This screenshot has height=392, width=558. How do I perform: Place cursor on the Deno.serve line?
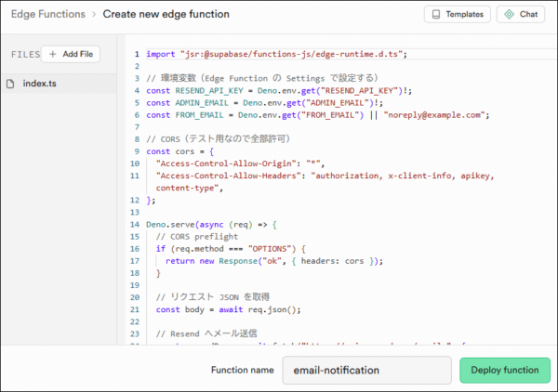214,224
